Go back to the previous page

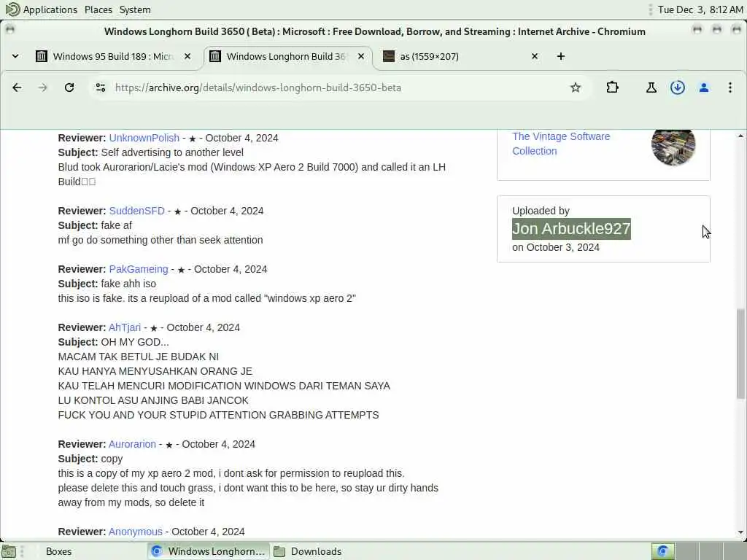pos(17,87)
